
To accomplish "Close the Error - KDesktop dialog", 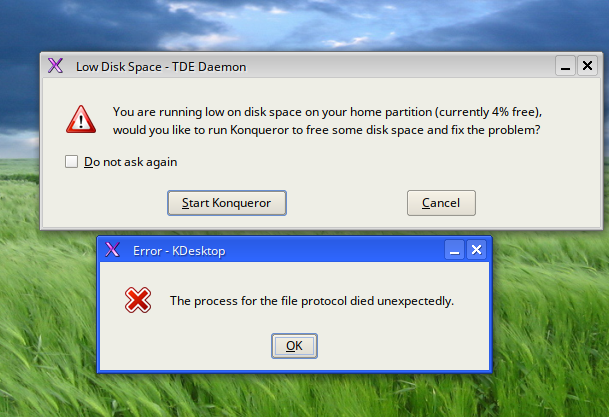I will (x=477, y=250).
